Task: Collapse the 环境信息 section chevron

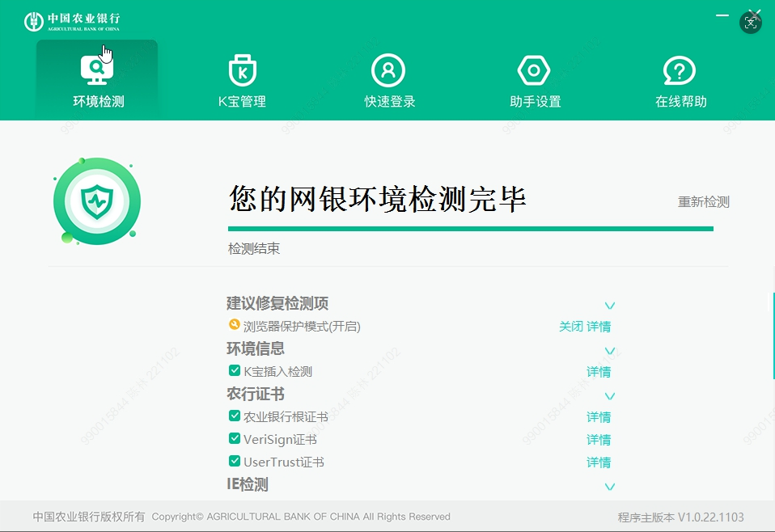Action: pos(610,351)
